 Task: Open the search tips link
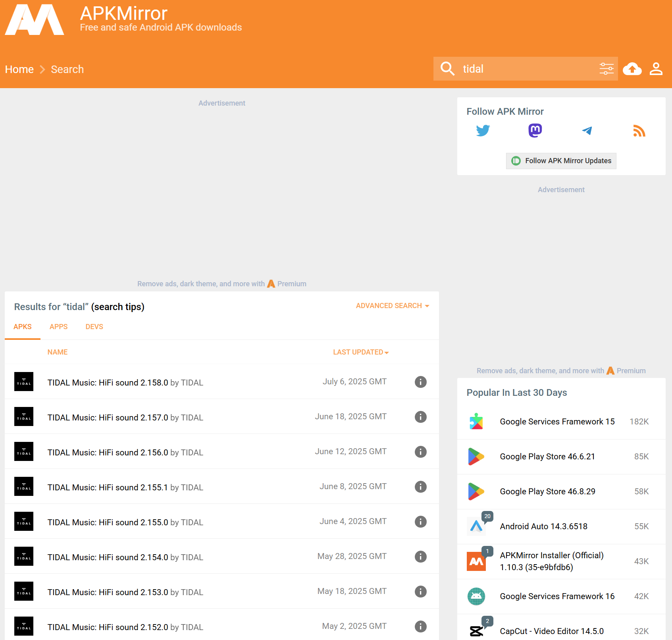pos(118,307)
